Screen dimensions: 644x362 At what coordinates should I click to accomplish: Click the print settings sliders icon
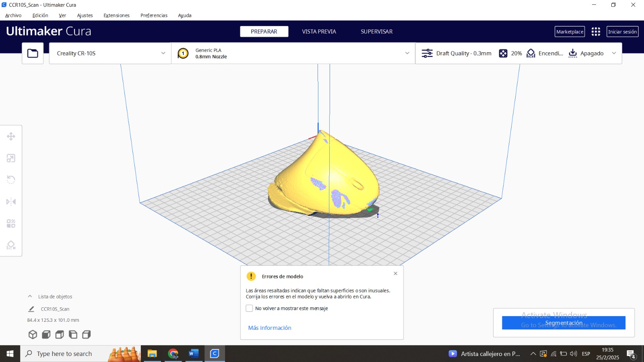(427, 53)
